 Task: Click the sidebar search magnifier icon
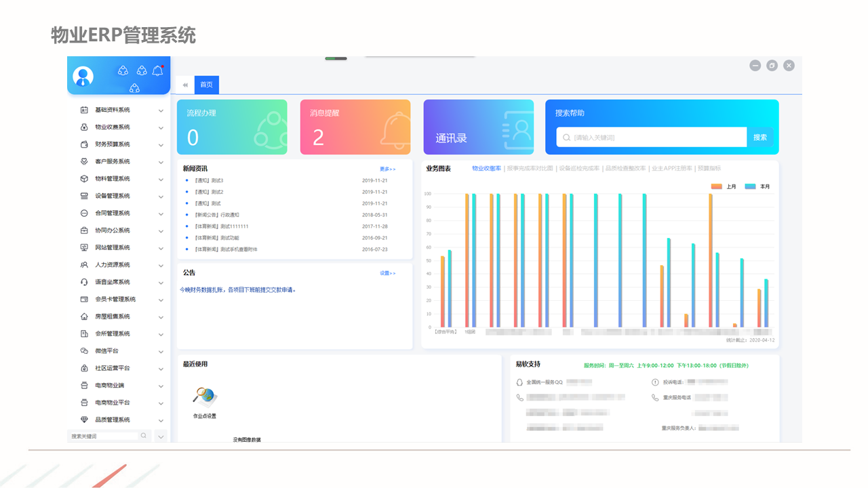144,436
